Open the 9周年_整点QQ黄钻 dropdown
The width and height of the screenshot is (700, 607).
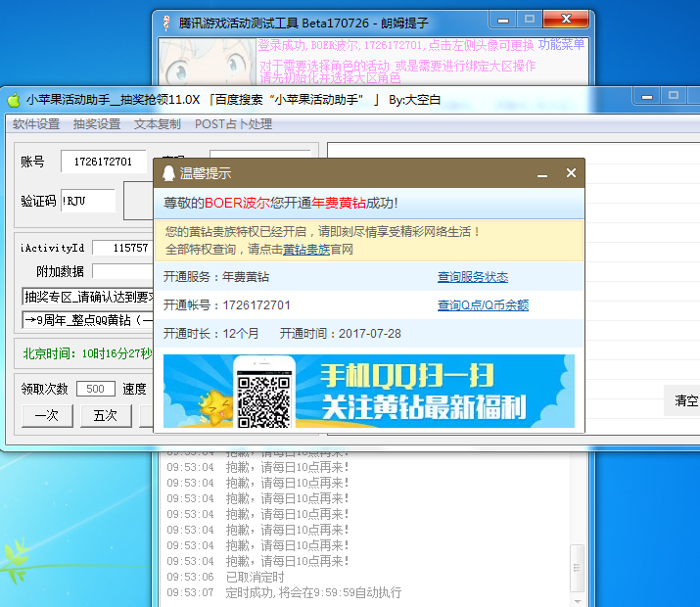[x=87, y=320]
